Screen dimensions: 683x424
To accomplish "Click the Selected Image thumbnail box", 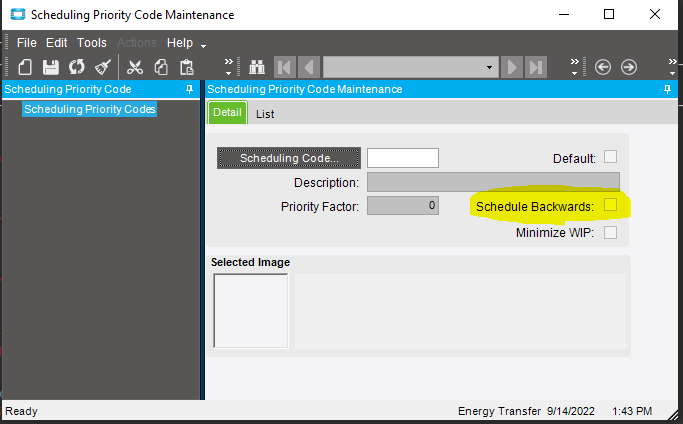I will (x=251, y=311).
